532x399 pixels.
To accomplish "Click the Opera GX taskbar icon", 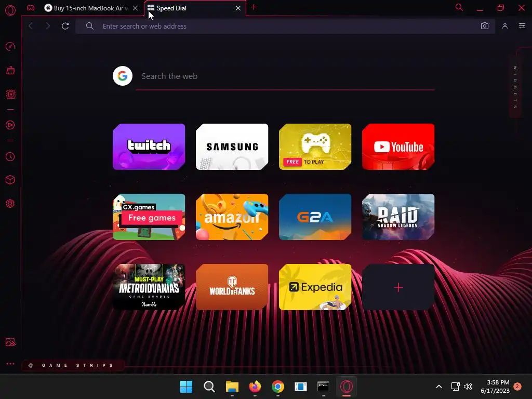I will coord(347,387).
